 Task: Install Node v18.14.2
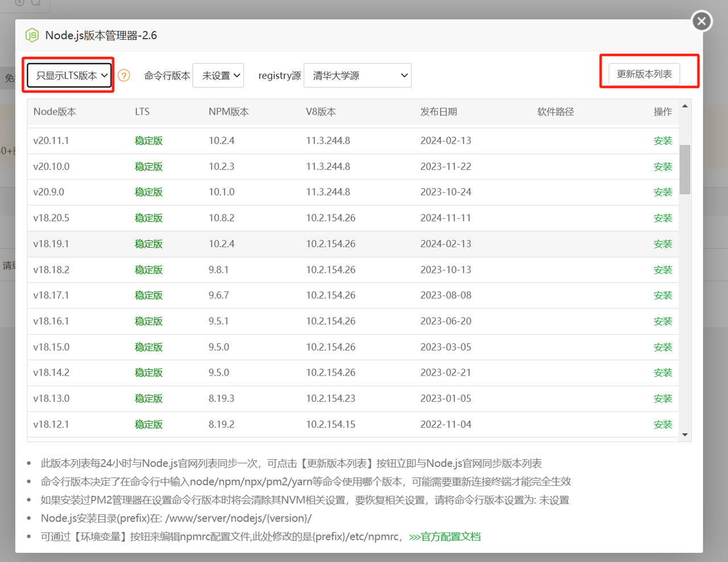click(663, 373)
